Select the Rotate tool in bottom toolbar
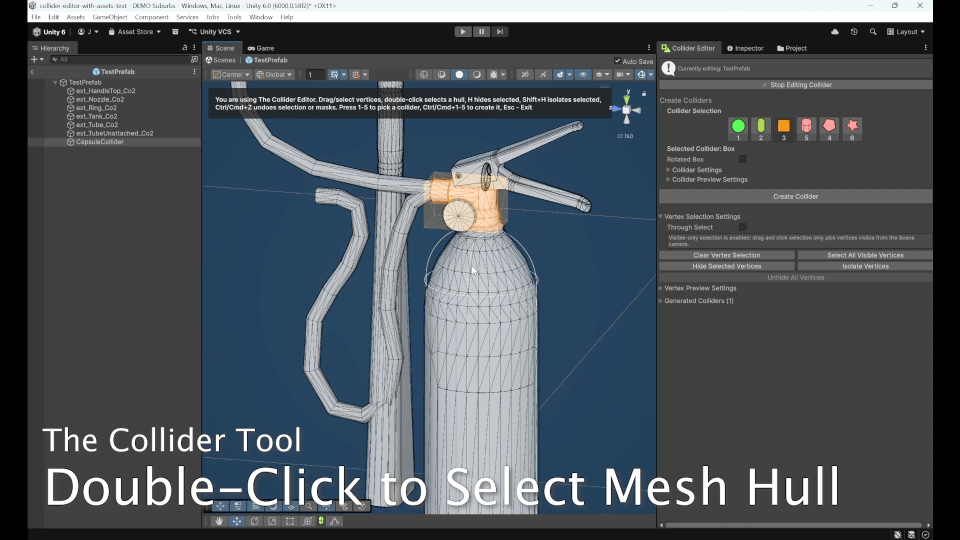 (255, 521)
